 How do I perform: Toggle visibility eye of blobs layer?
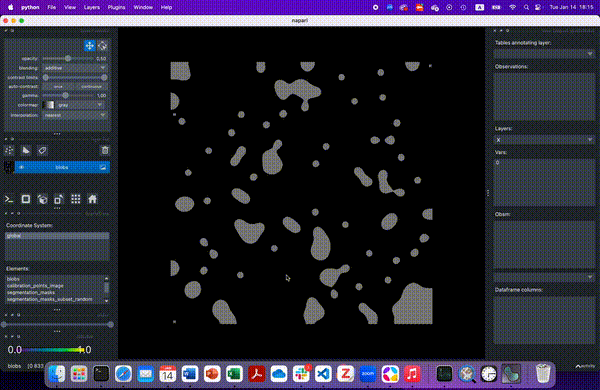(x=21, y=167)
